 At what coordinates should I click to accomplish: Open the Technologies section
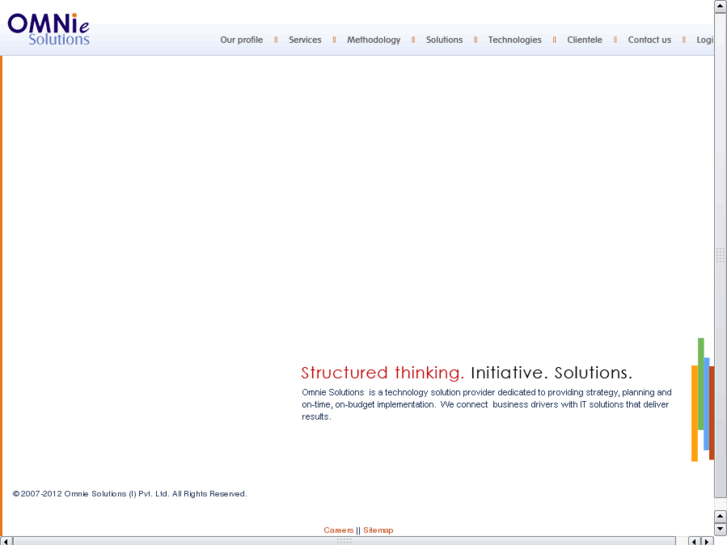point(514,40)
